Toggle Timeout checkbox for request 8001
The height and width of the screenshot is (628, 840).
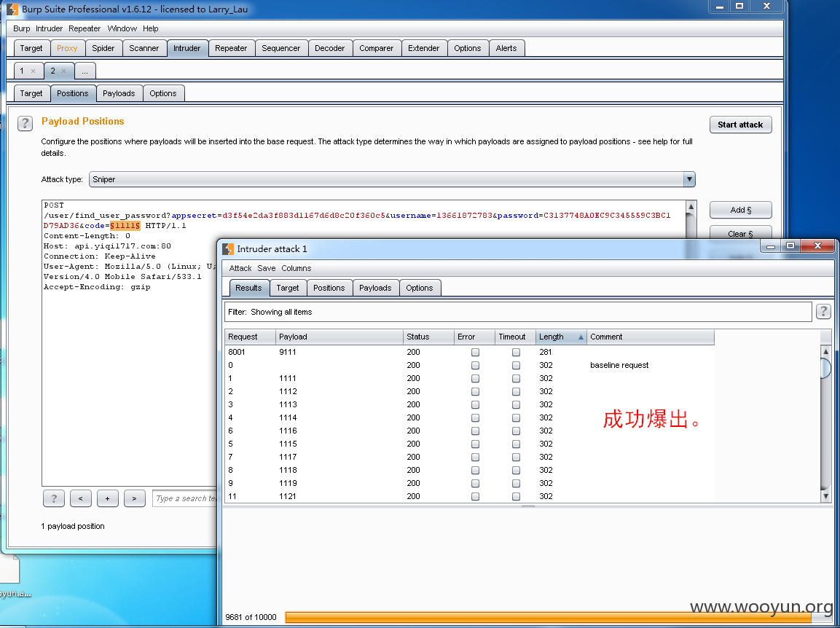tap(516, 352)
